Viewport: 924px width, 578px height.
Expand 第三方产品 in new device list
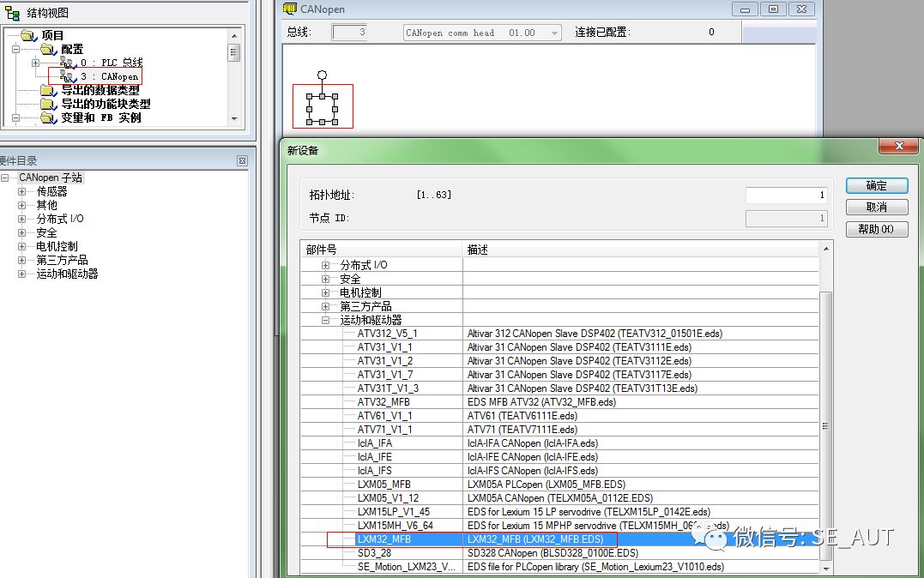click(325, 306)
